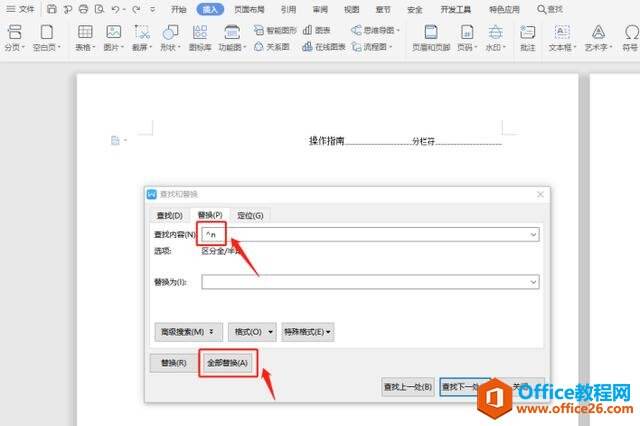Insert 艺术字 word art
The width and height of the screenshot is (640, 426).
pyautogui.click(x=598, y=38)
